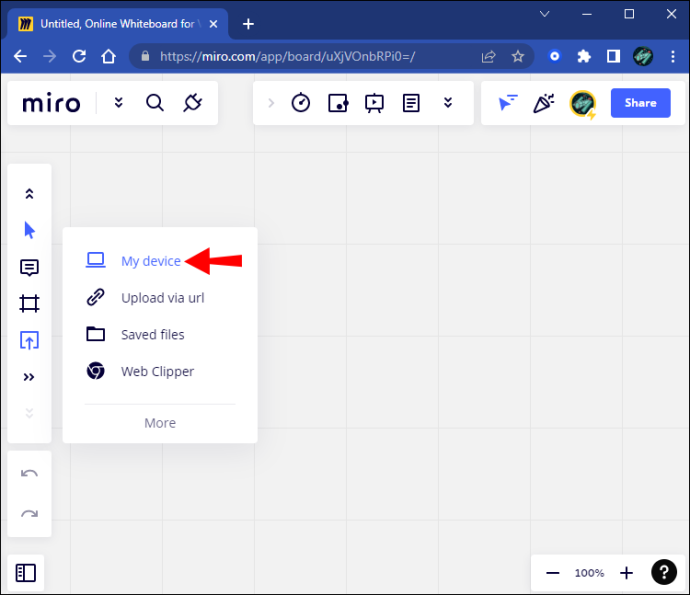The width and height of the screenshot is (690, 595).
Task: Open the comment tool in left toolbar
Action: click(x=29, y=267)
